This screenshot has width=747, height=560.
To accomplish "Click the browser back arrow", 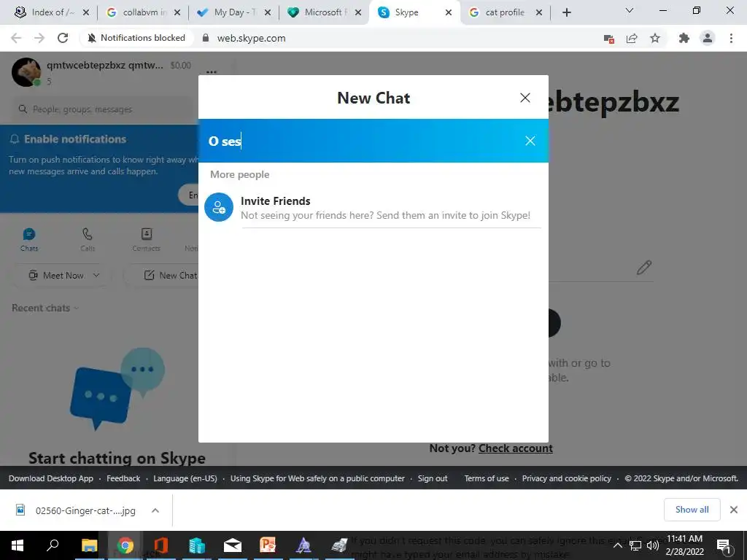I will click(x=16, y=38).
